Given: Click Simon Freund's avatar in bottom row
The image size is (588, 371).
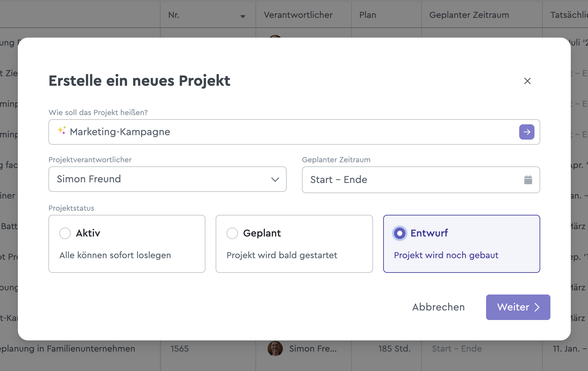Looking at the screenshot, I should (275, 348).
